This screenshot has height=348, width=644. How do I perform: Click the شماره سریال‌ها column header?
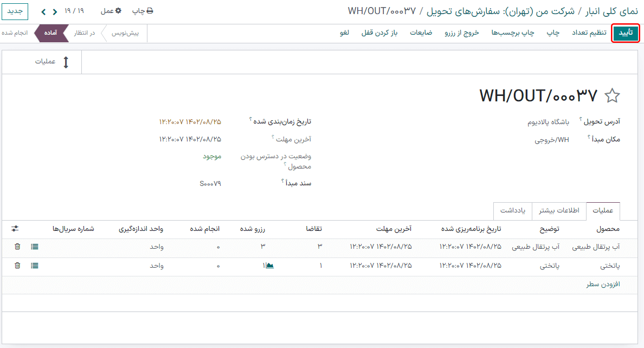point(73,229)
